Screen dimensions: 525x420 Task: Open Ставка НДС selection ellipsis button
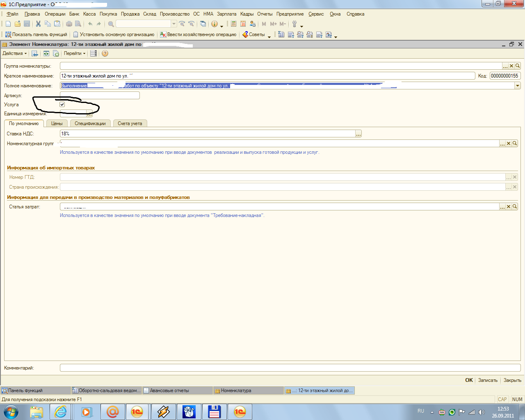358,134
